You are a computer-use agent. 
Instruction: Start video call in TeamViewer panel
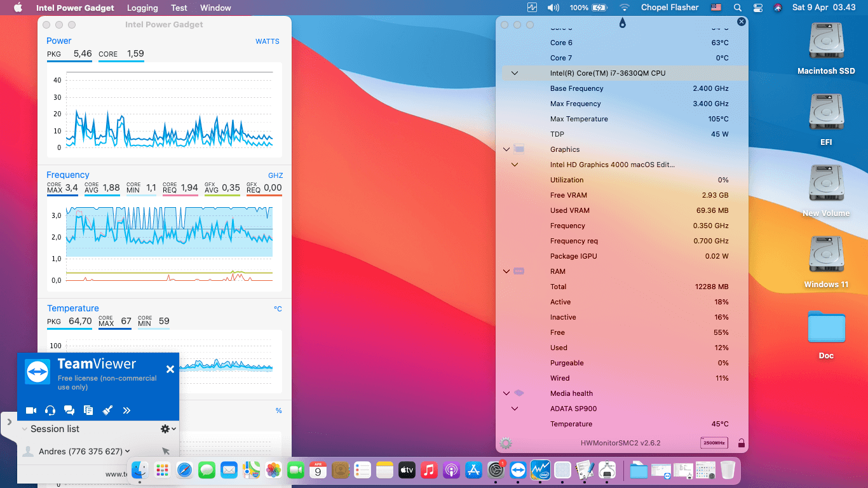tap(31, 410)
